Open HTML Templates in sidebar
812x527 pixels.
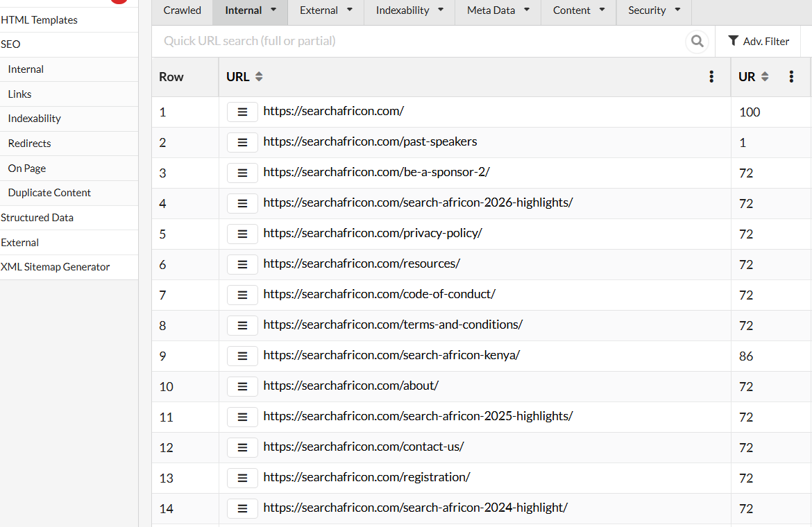(69, 20)
